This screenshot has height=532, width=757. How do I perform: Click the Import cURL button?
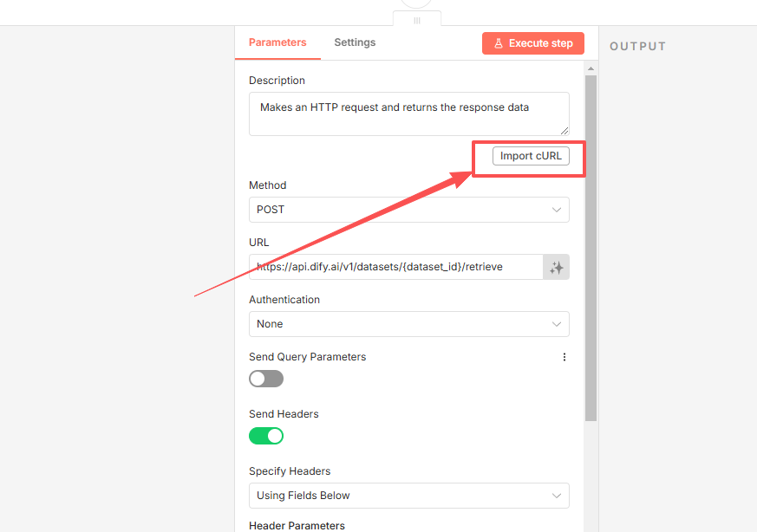(531, 156)
